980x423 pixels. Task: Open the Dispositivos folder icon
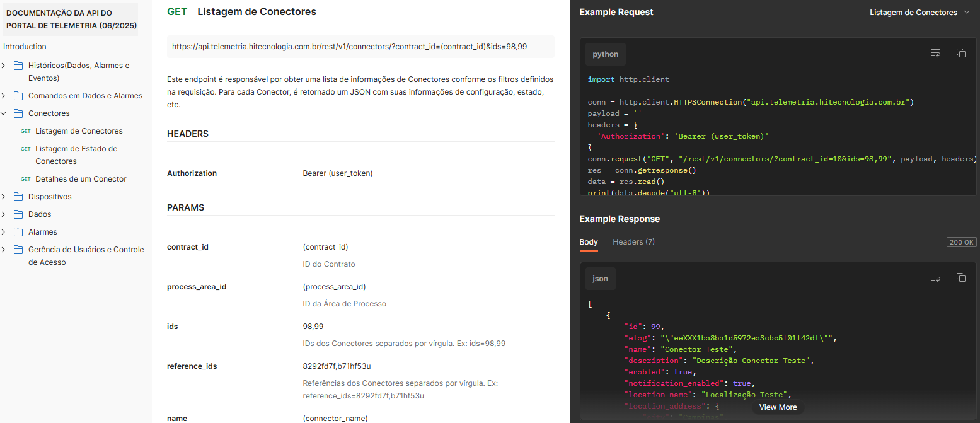[x=17, y=196]
